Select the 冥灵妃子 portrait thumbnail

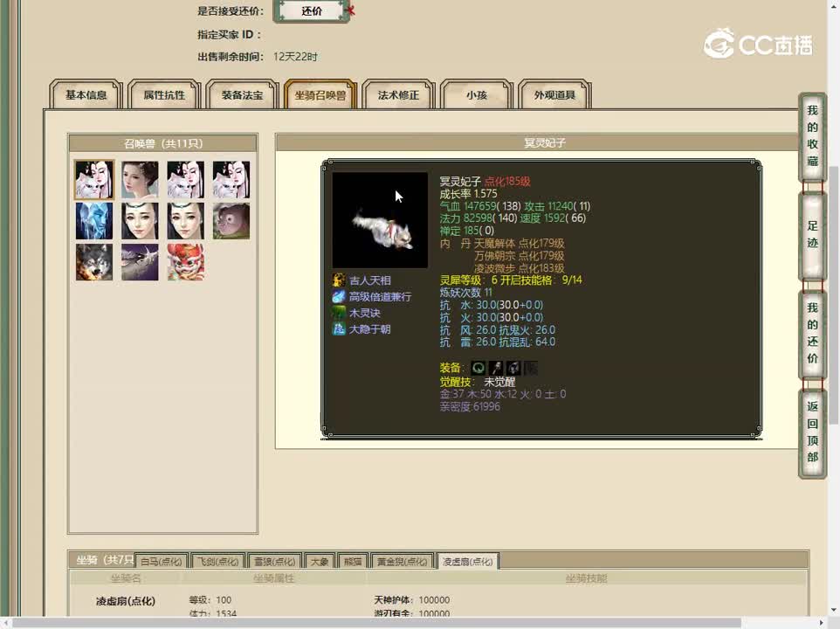pos(93,179)
